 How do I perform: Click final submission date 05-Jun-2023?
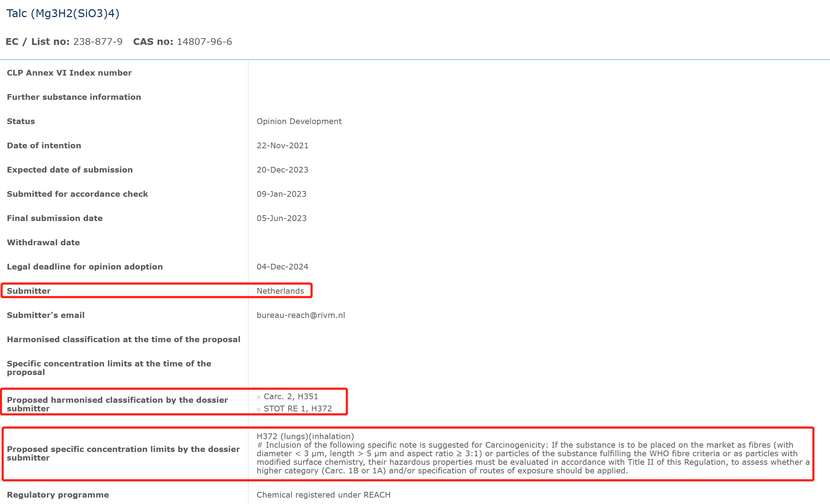coord(281,218)
